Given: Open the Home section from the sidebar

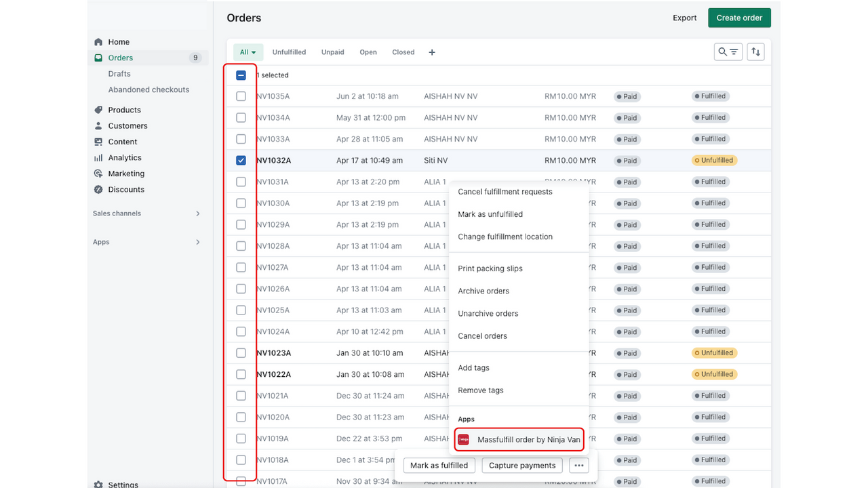Looking at the screenshot, I should click(x=117, y=41).
